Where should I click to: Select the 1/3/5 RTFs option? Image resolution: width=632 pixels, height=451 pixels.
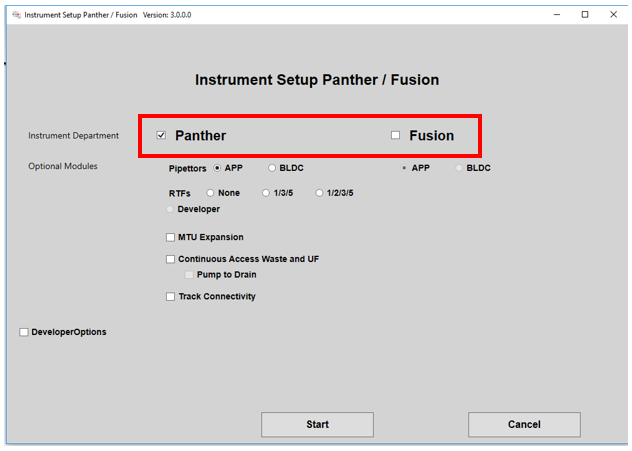click(266, 192)
